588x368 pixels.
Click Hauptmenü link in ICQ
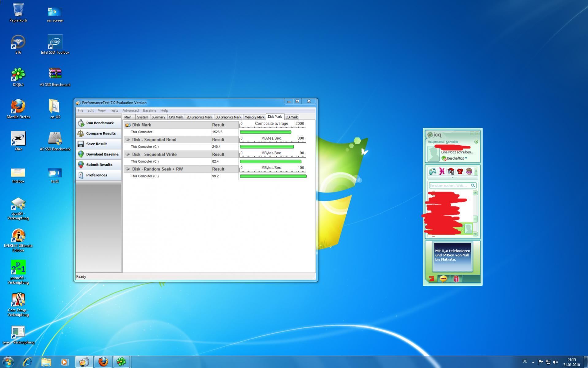(436, 142)
